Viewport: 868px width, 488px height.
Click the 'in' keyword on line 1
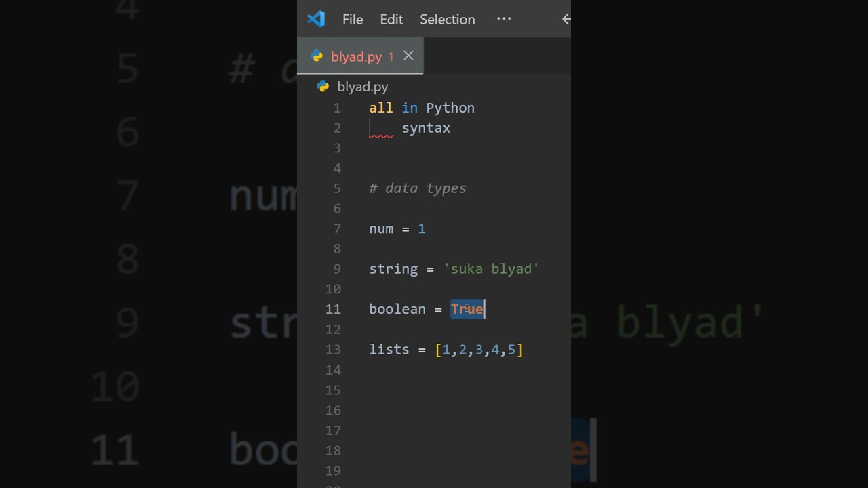[410, 108]
